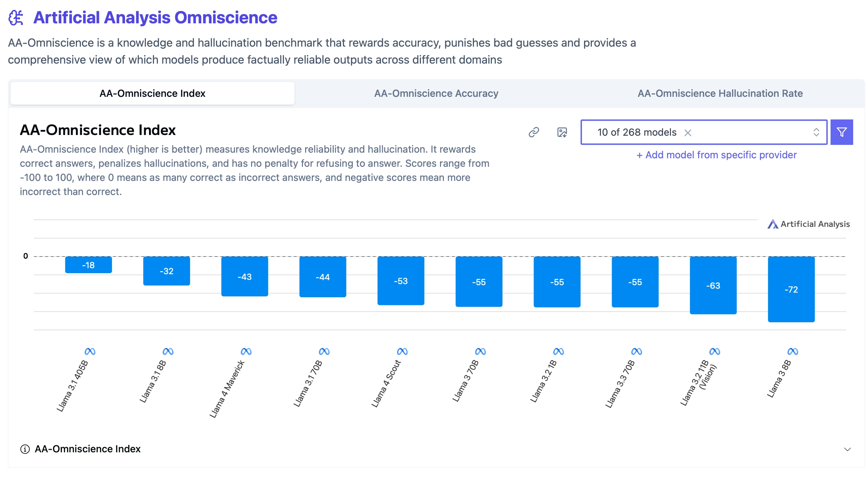
Task: Open the models selection dropdown
Action: (x=704, y=132)
